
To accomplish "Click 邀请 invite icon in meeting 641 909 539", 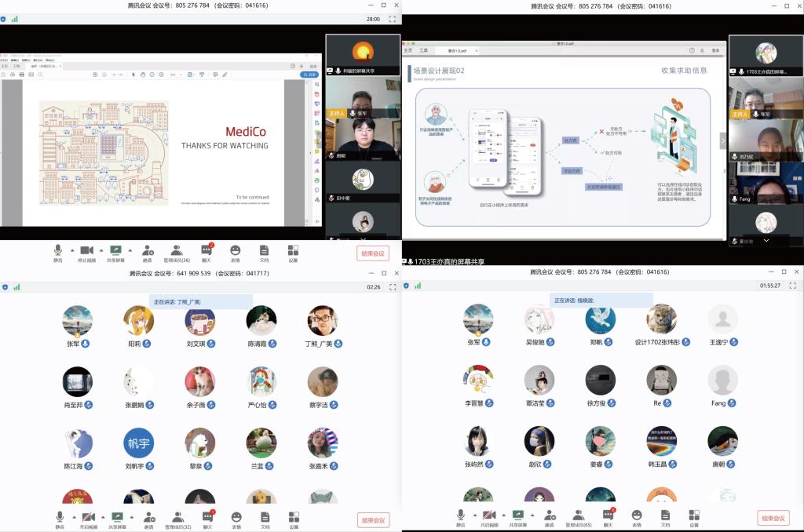I will pos(148,519).
